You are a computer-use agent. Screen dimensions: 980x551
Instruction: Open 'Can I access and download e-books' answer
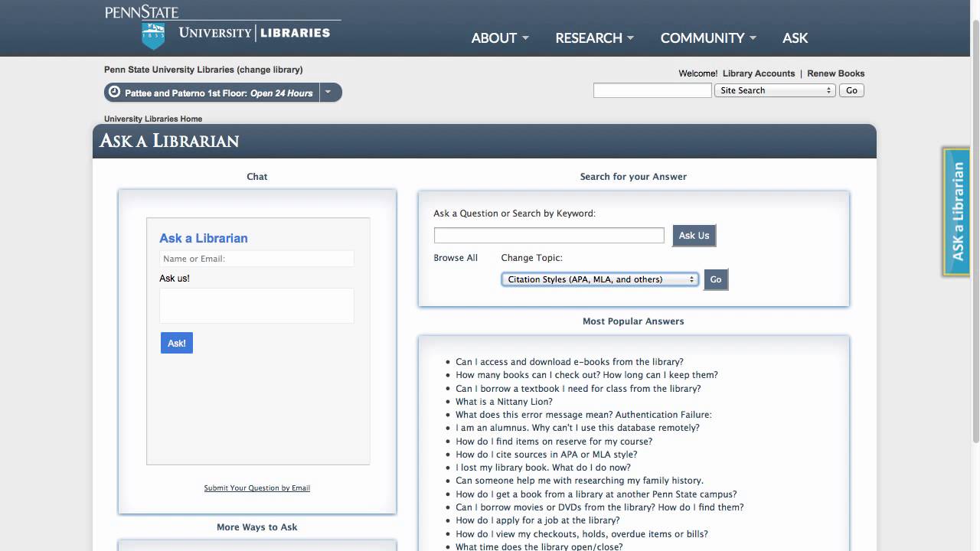570,362
